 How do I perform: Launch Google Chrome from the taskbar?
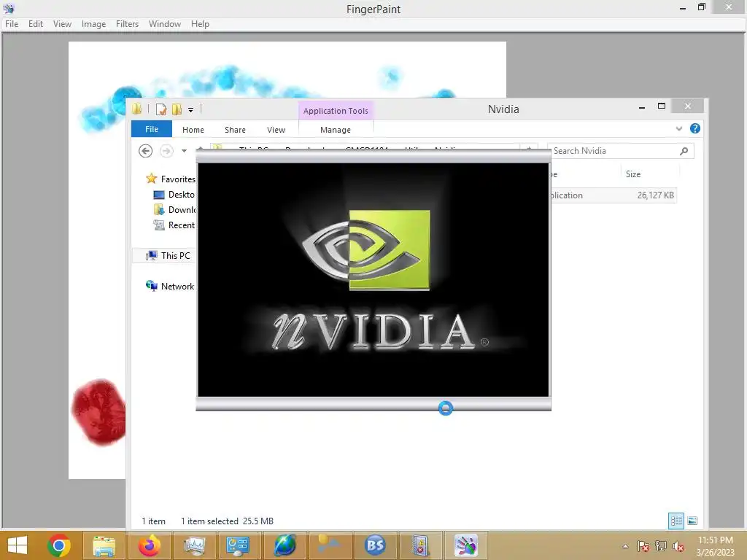pyautogui.click(x=59, y=545)
